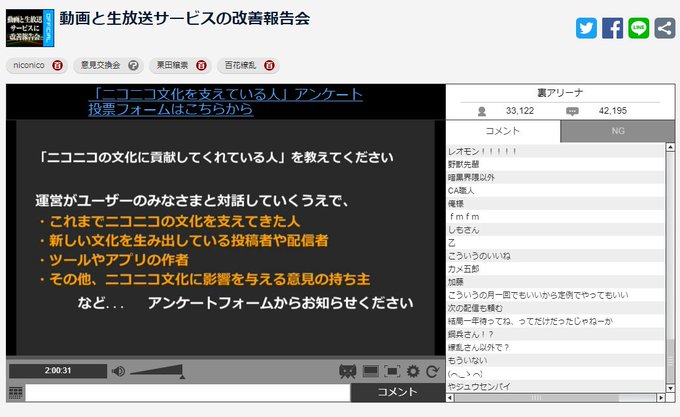680x417 pixels.
Task: Select the kaomoji comment (へ_> へ)
Action: [x=555, y=373]
